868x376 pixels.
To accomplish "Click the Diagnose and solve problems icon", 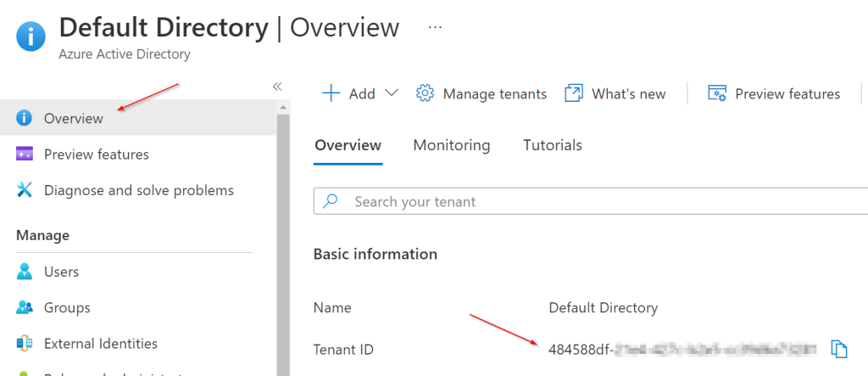I will (25, 190).
